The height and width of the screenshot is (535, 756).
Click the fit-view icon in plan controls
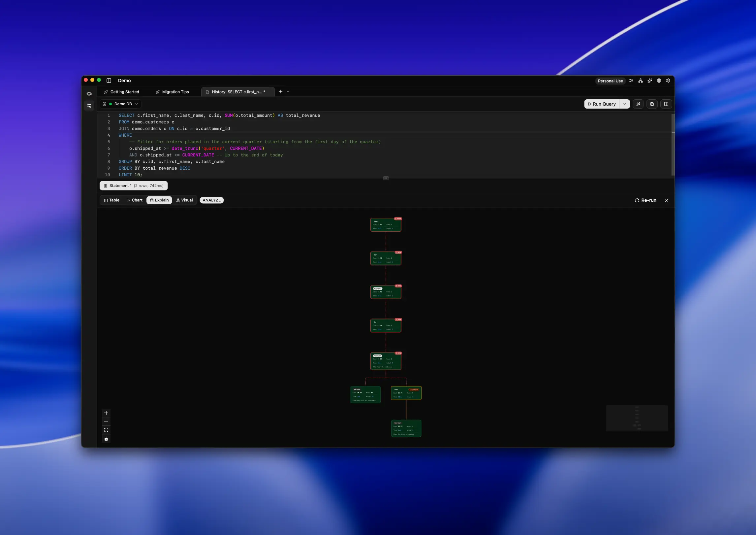click(x=106, y=430)
